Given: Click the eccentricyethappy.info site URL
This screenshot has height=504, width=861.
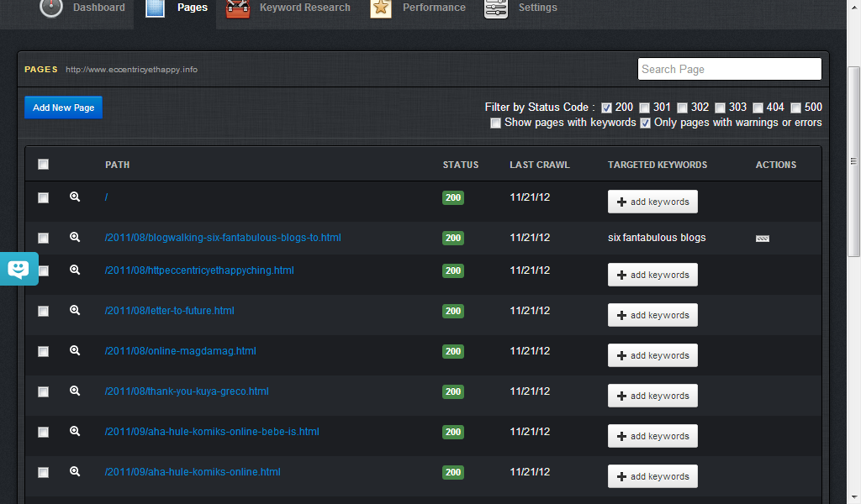Looking at the screenshot, I should [x=132, y=70].
